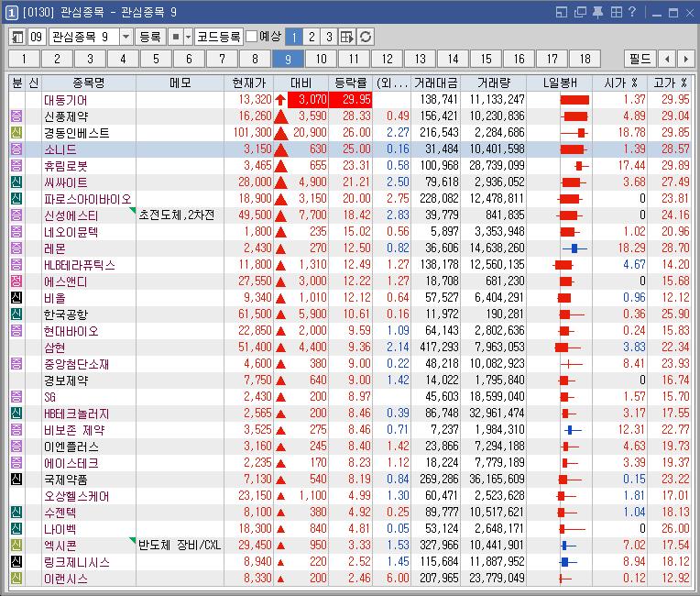The image size is (700, 596).
Task: Click the 필드 button
Action: (x=640, y=59)
